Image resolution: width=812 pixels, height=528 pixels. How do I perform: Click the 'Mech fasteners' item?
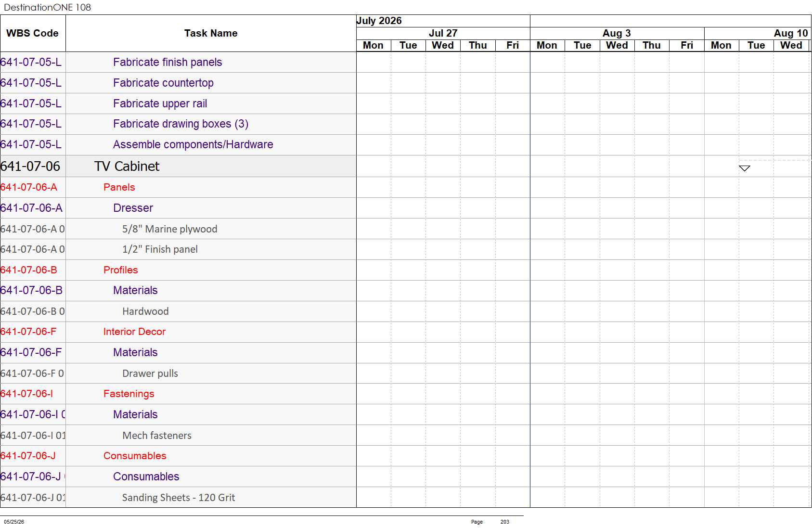[x=156, y=436]
